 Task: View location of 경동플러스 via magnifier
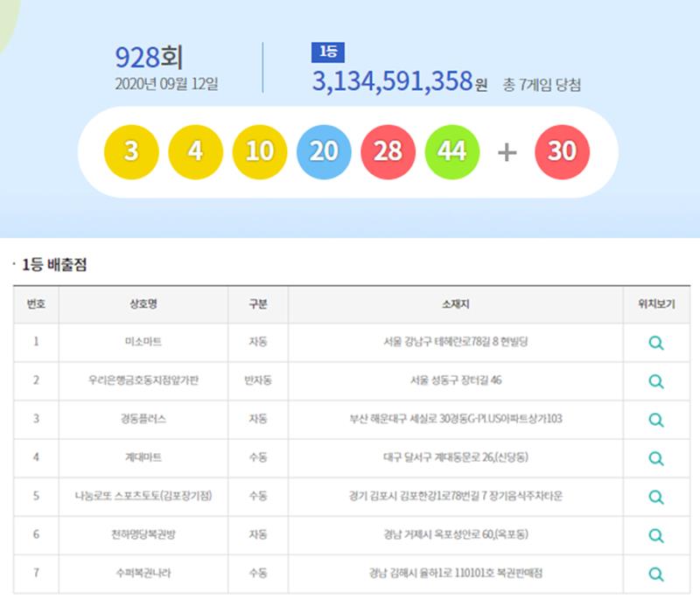(x=655, y=420)
